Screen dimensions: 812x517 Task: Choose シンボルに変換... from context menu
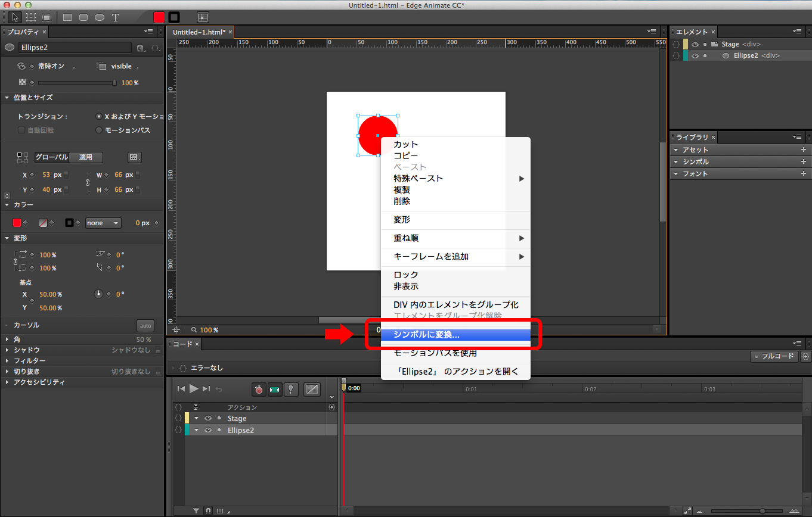pyautogui.click(x=455, y=335)
